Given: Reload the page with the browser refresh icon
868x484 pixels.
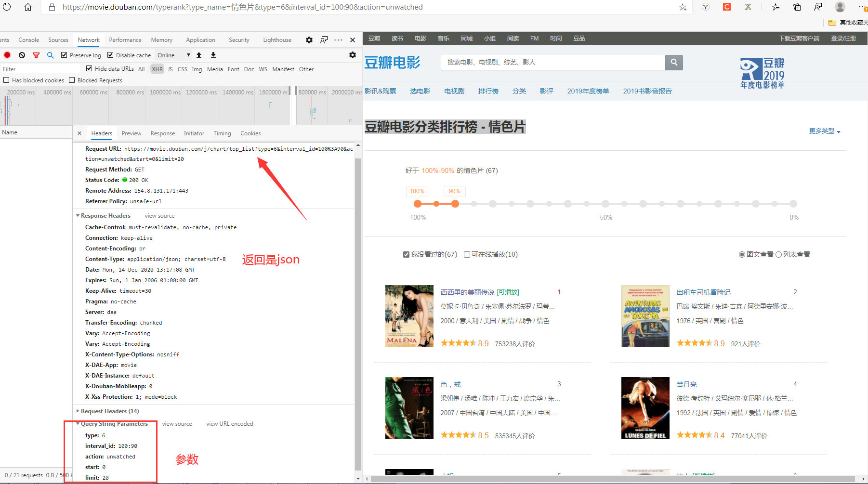Looking at the screenshot, I should pyautogui.click(x=7, y=7).
